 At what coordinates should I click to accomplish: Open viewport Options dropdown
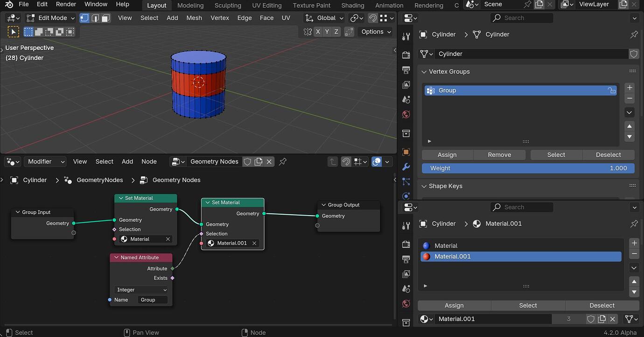point(376,32)
